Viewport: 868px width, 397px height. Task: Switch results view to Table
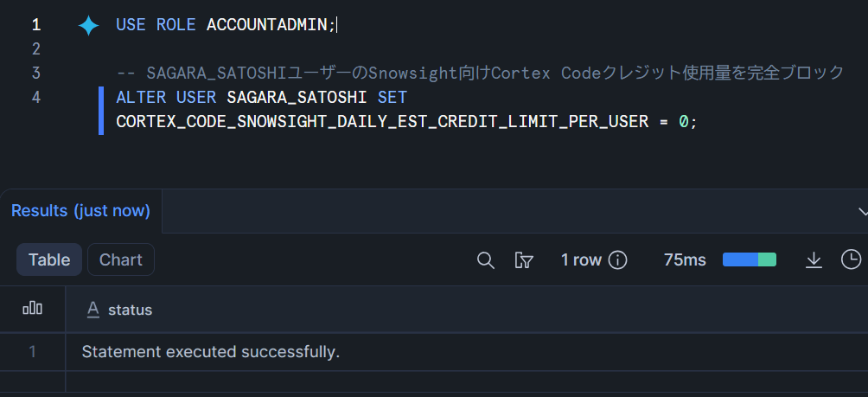49,259
